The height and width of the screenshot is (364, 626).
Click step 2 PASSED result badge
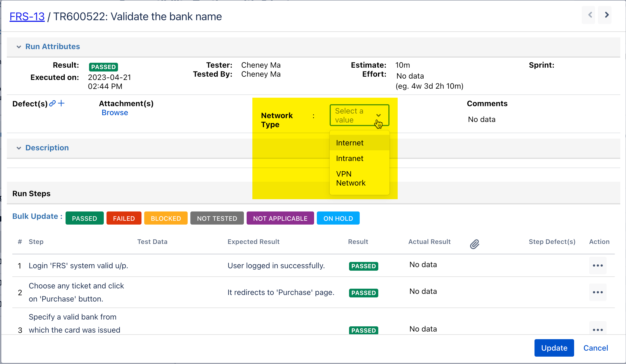[363, 293]
